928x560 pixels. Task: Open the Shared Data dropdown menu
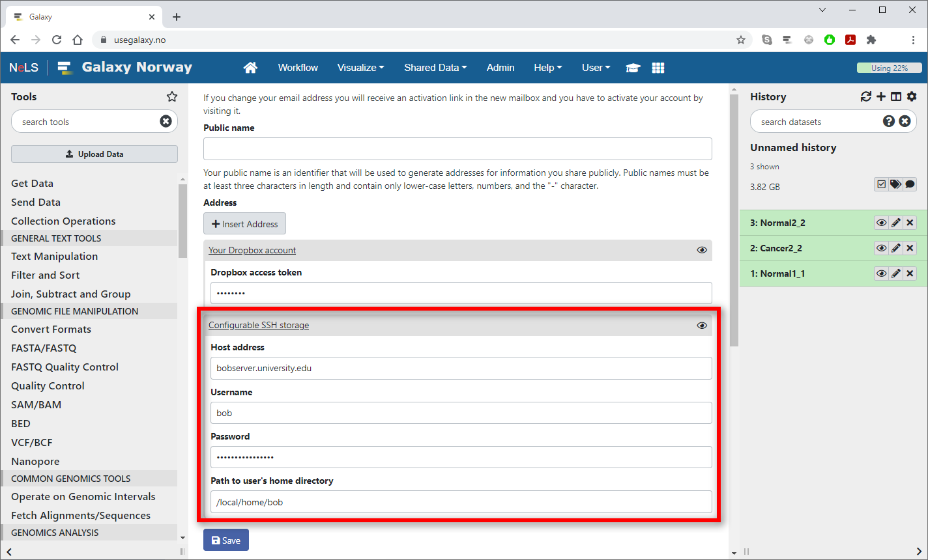click(x=435, y=68)
